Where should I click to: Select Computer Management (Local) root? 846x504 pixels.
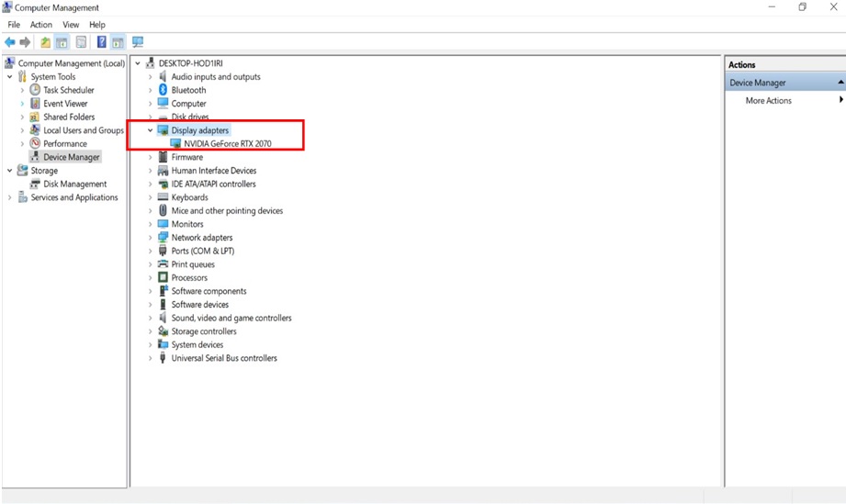[72, 63]
